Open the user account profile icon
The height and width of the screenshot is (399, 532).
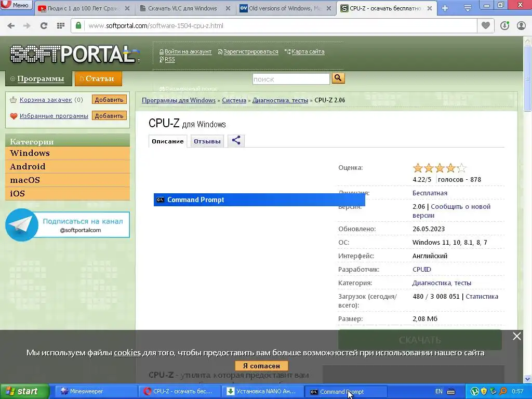coord(521,26)
